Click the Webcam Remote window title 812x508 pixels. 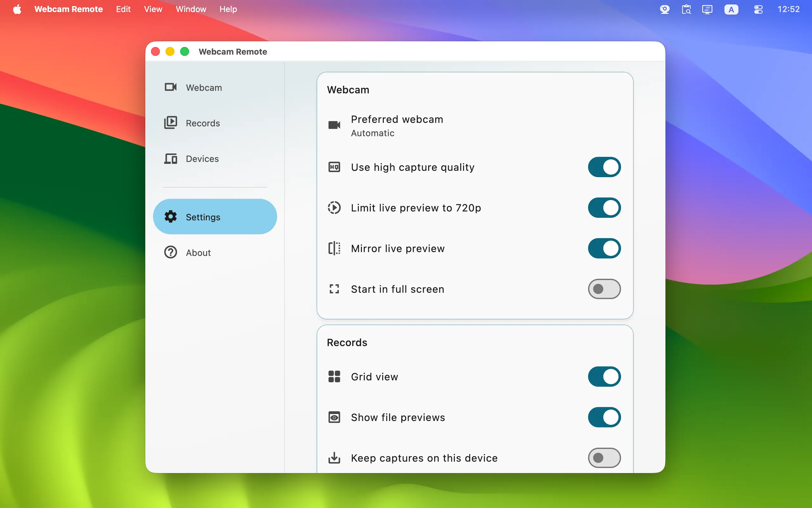[x=233, y=51]
